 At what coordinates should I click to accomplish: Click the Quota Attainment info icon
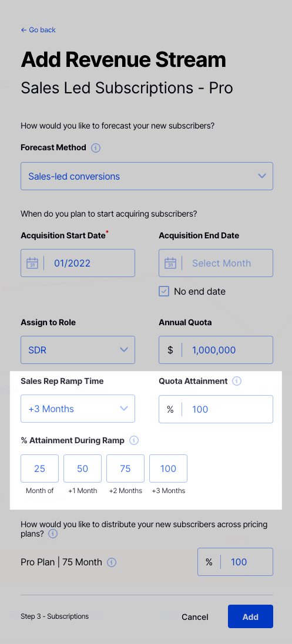point(237,381)
